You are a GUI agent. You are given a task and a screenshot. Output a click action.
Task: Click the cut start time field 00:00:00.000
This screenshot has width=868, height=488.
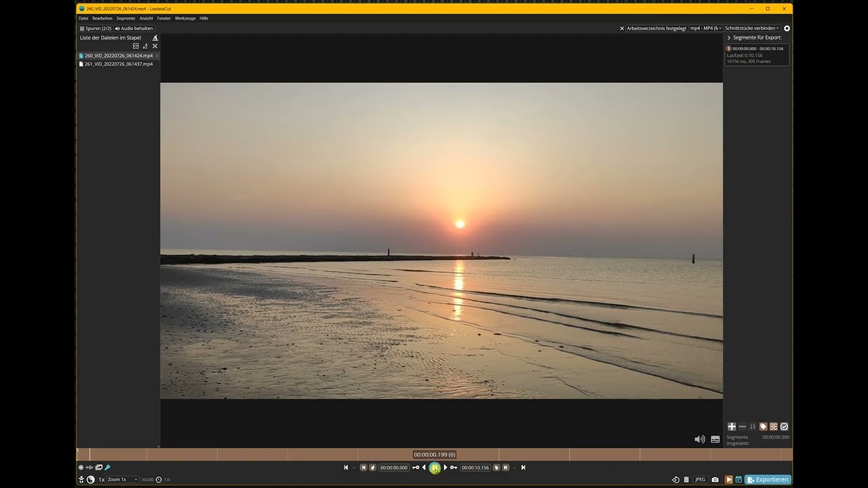(x=394, y=468)
